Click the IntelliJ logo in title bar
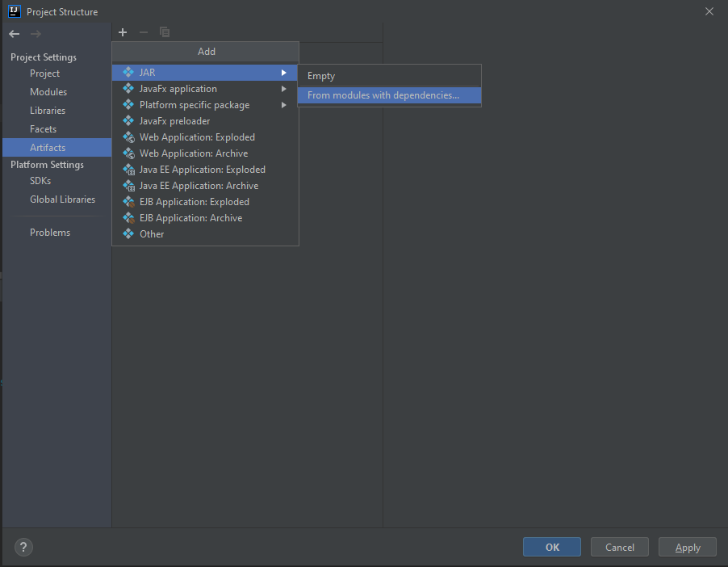Viewport: 728px width, 567px height. coord(15,11)
